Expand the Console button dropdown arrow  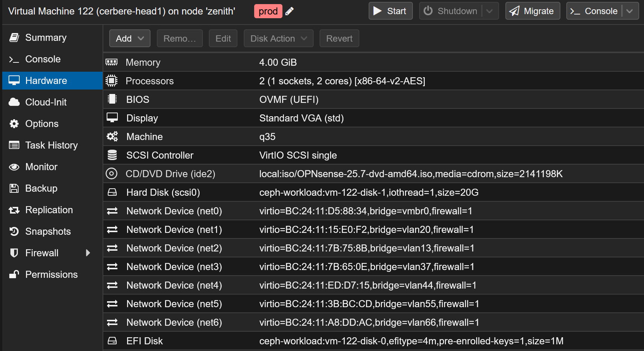tap(630, 11)
